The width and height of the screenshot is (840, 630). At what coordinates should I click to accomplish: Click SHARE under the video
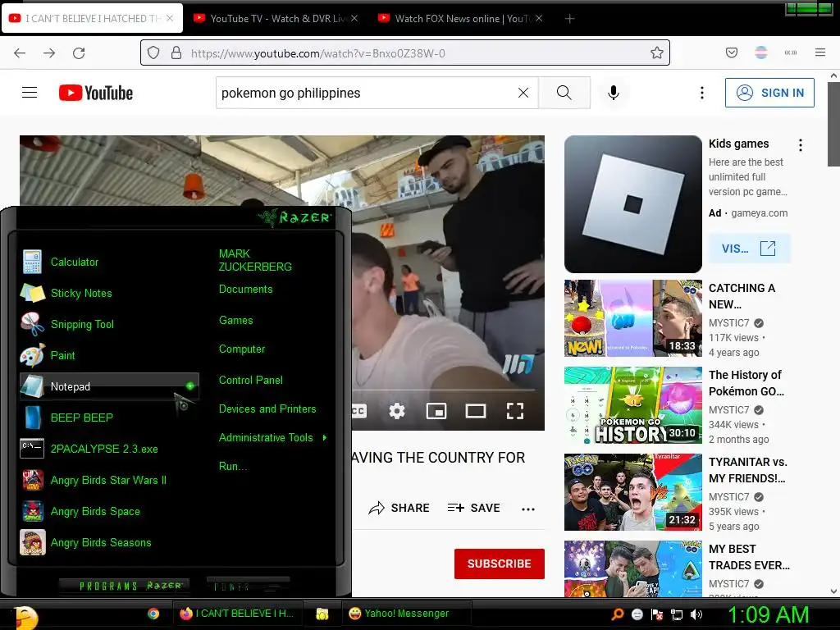pyautogui.click(x=399, y=508)
